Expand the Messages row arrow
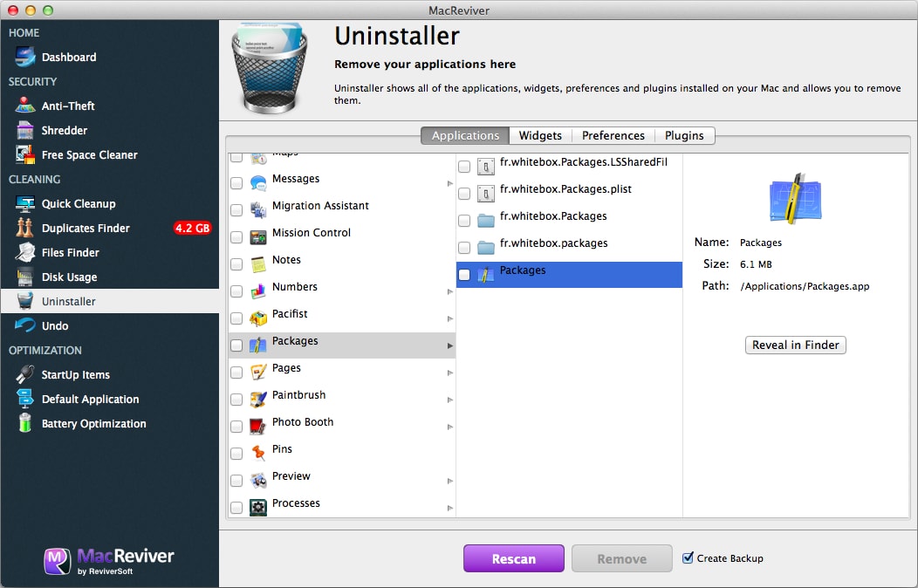Screen dimensions: 918x588 pos(449,184)
